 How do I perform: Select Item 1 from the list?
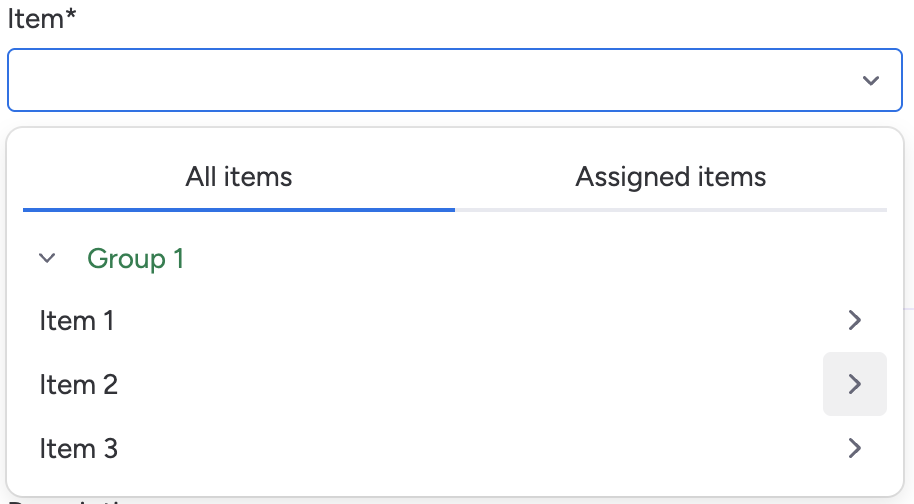point(77,321)
